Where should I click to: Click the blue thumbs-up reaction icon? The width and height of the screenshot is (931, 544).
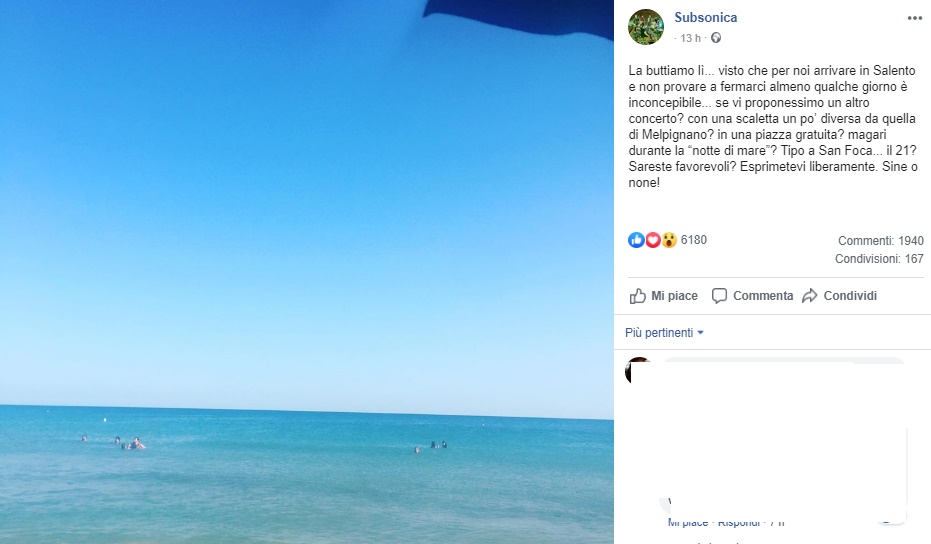(636, 240)
